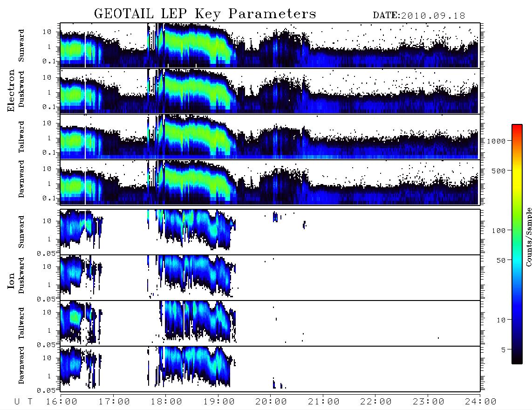
Task: Click the Ion Duskward spectrogram panel
Action: coord(270,278)
